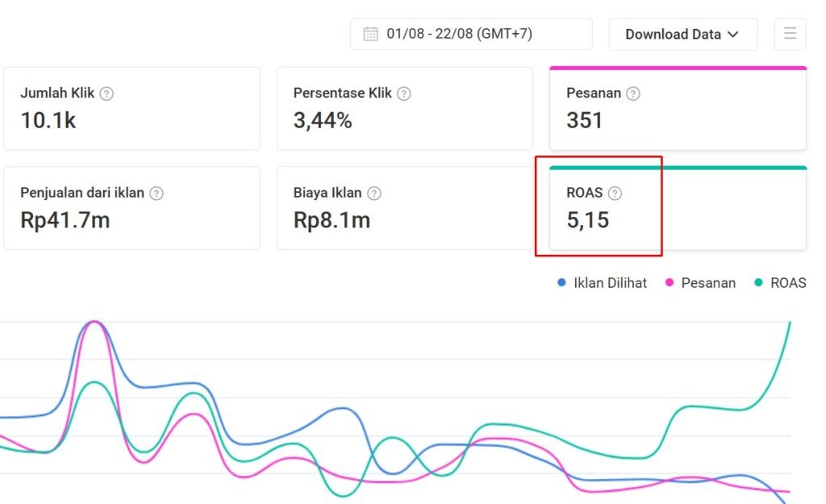Screen dimensions: 826x504
Task: Click the ROAS legend entry in chart
Action: click(x=780, y=283)
